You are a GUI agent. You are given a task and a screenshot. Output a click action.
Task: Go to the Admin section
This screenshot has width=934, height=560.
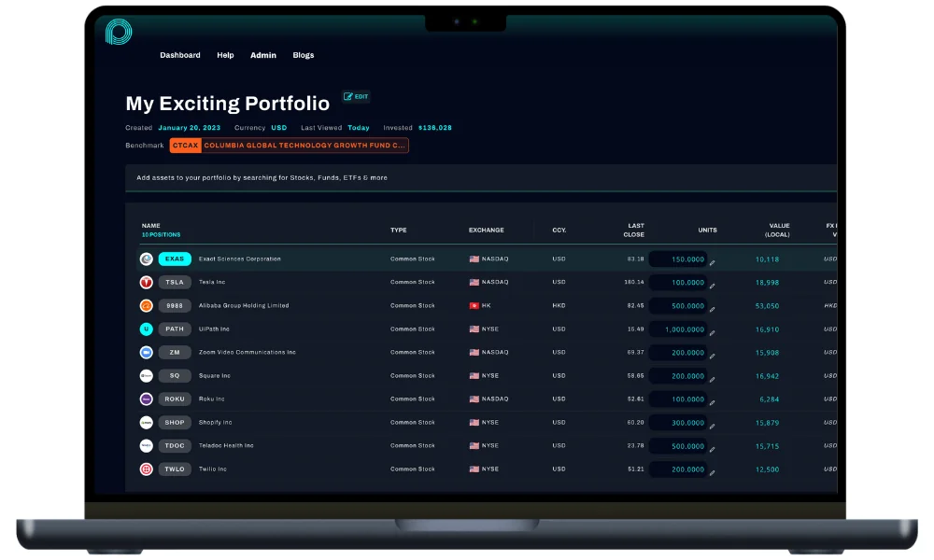[263, 55]
